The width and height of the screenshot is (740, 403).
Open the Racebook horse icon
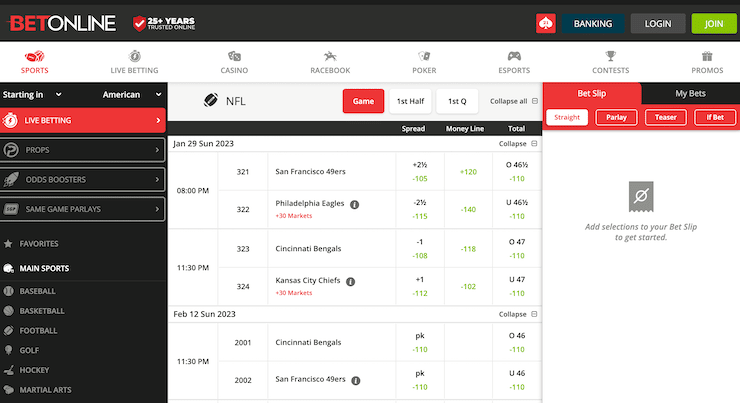point(330,57)
